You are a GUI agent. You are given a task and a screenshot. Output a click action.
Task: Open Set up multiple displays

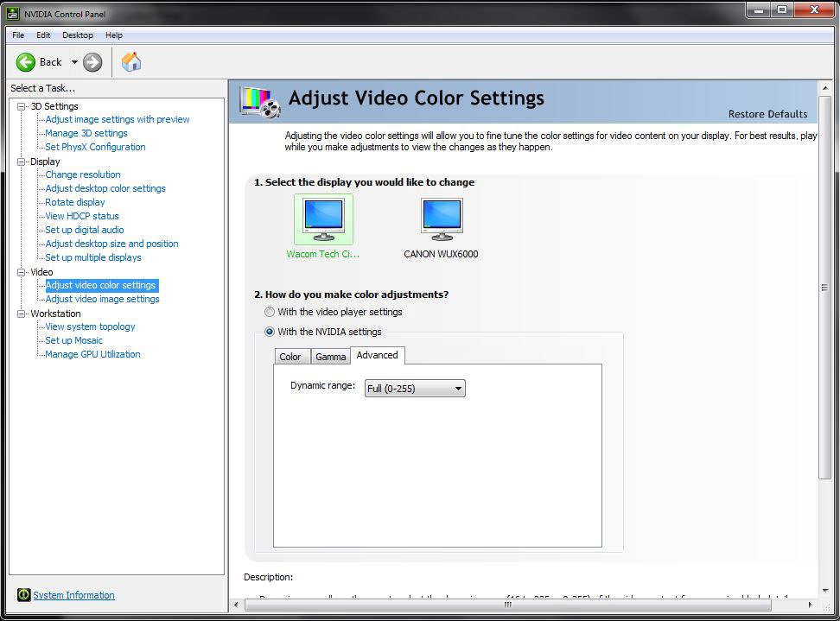tap(93, 257)
